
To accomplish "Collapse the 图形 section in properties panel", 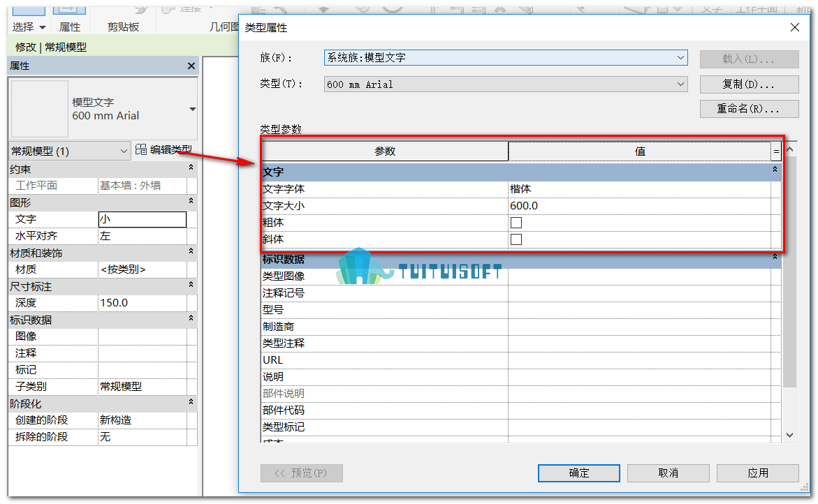I will [x=191, y=201].
